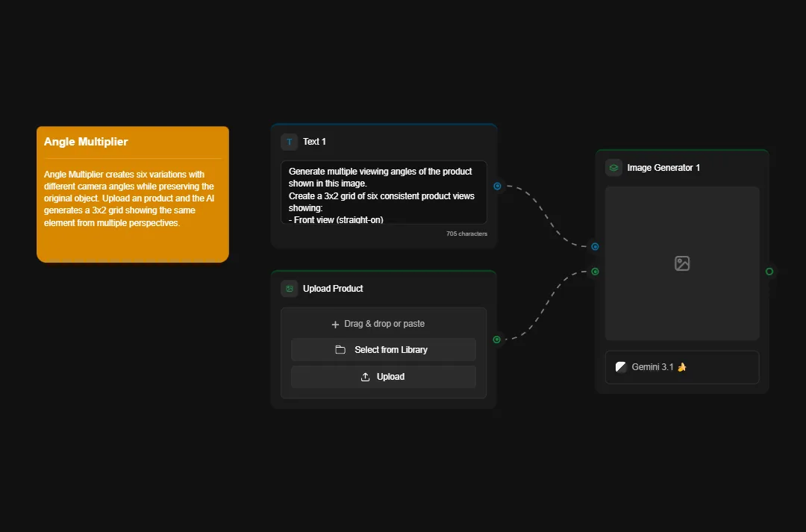The width and height of the screenshot is (806, 532).
Task: Click the banana emoji next to Gemini 3.1
Action: pos(684,366)
